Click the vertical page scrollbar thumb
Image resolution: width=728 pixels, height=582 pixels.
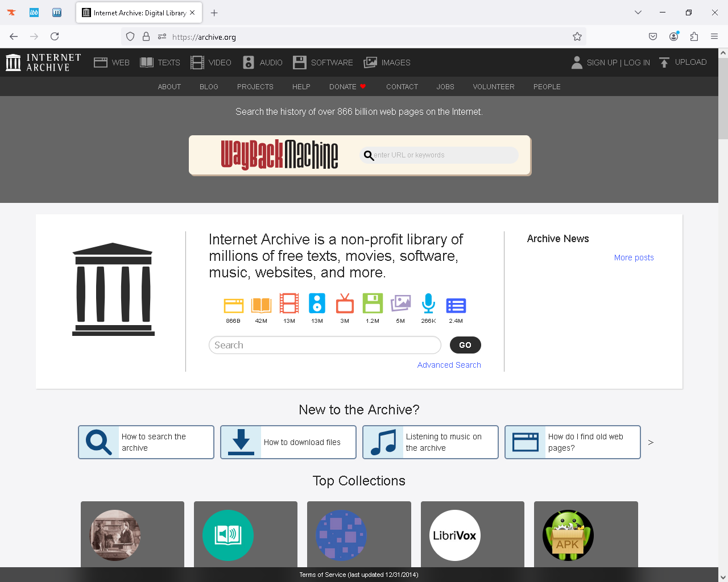click(x=723, y=98)
